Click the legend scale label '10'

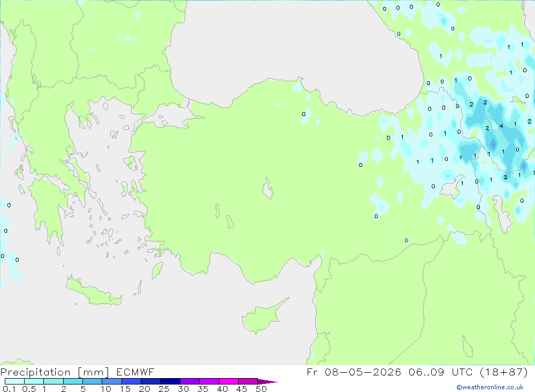[x=106, y=389]
